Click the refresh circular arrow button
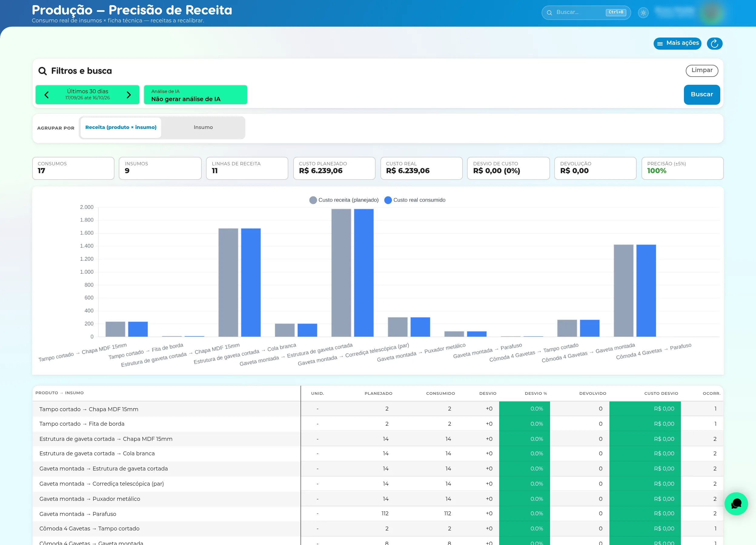 [x=714, y=43]
